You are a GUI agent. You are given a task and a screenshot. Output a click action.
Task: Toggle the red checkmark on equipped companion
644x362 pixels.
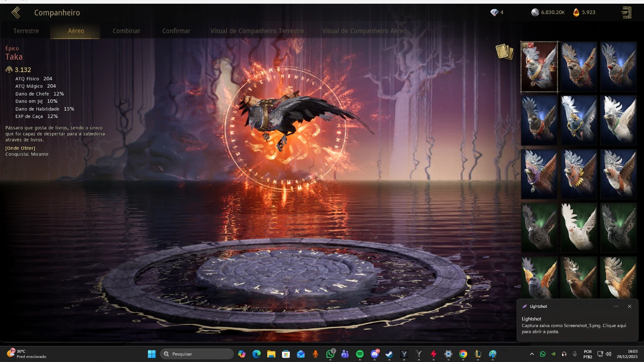[531, 45]
